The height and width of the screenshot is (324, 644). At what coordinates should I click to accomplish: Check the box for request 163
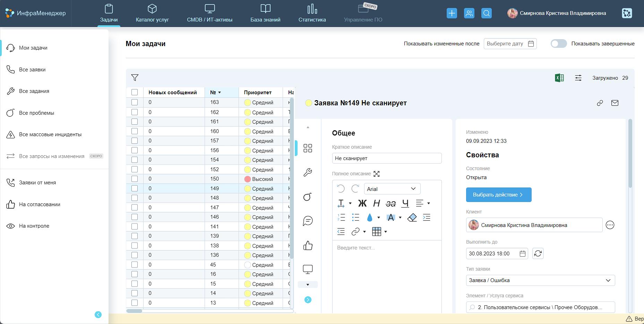point(135,102)
